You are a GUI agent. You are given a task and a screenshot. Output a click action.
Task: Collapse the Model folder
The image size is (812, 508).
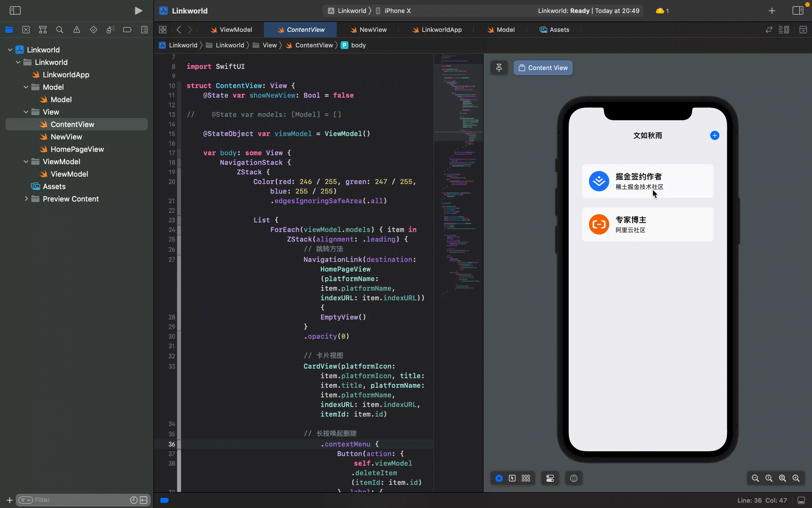(26, 87)
